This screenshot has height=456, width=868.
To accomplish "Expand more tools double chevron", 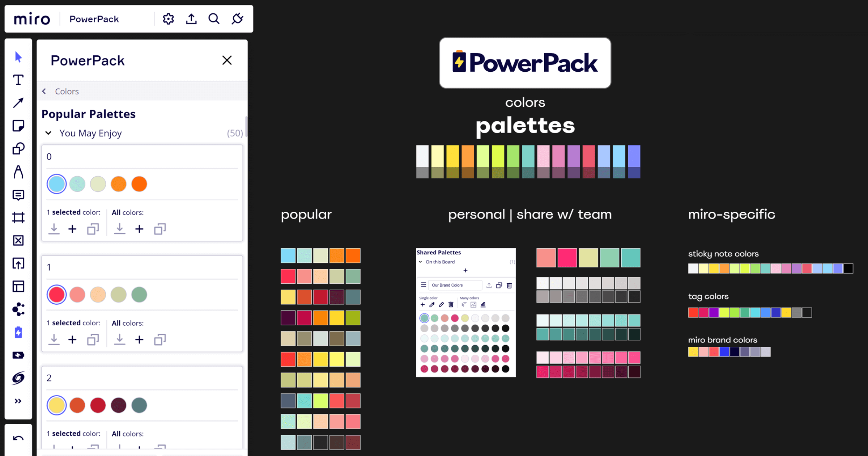I will click(x=18, y=401).
